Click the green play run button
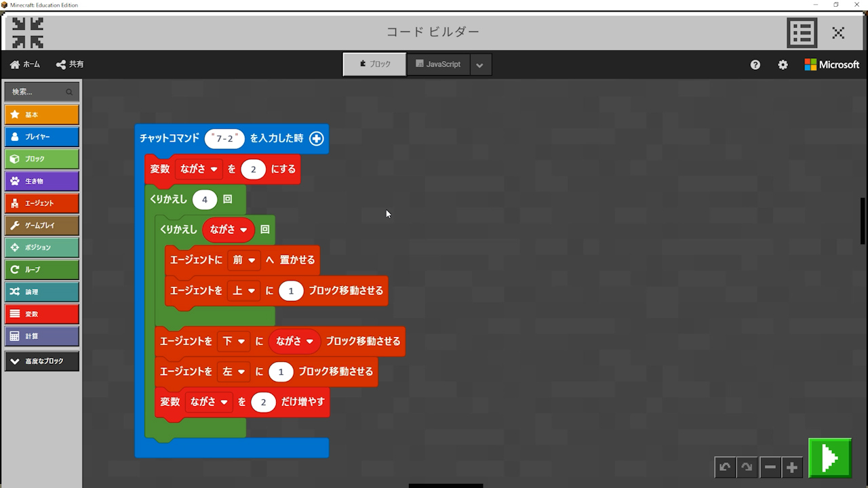 tap(829, 458)
